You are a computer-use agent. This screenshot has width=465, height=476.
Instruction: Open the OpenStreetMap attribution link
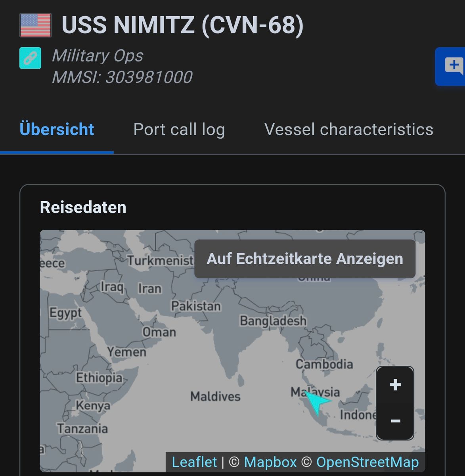tap(367, 462)
